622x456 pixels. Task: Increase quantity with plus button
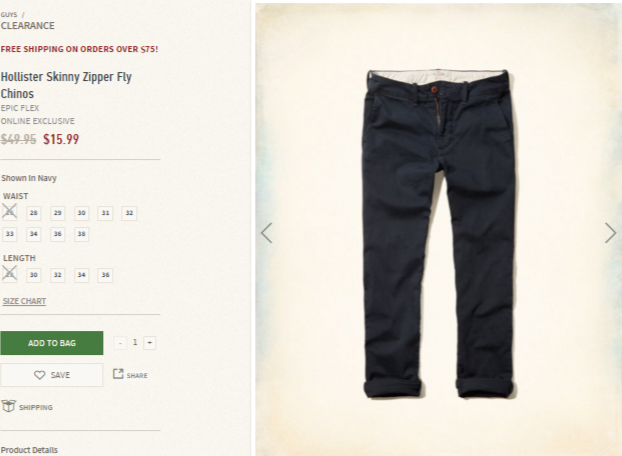point(150,343)
